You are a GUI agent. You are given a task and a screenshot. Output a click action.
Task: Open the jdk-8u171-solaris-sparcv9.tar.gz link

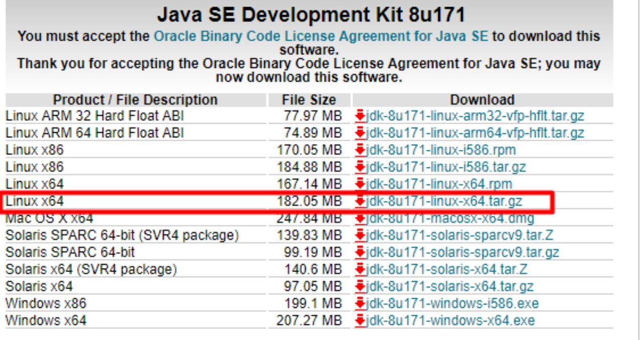(x=462, y=252)
